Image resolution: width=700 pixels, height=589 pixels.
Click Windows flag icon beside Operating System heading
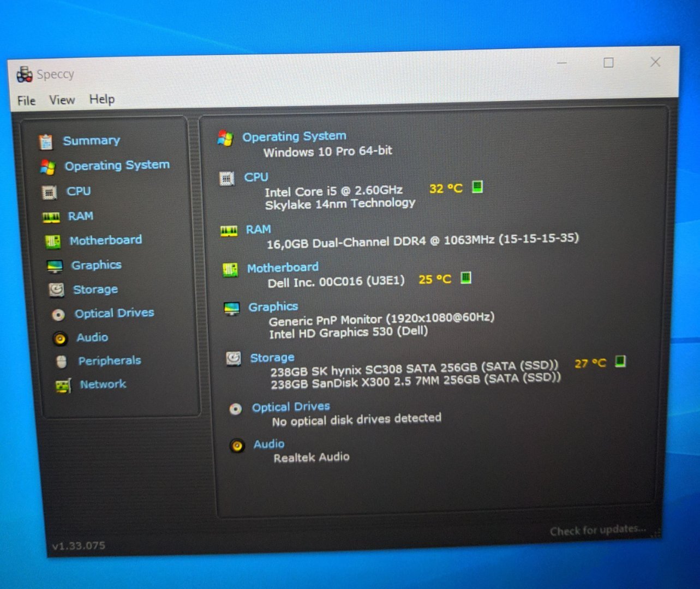tap(225, 138)
